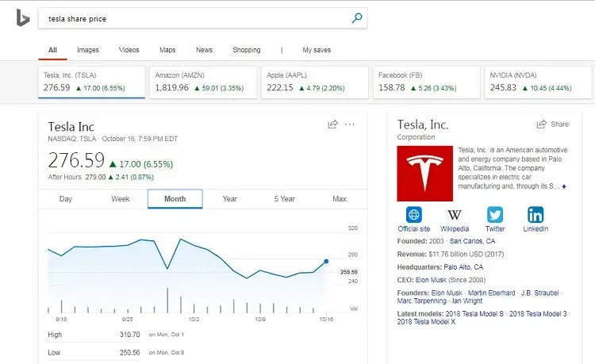Select the NVIDIA (NVDA) stock card
This screenshot has height=364, width=595.
click(x=538, y=82)
